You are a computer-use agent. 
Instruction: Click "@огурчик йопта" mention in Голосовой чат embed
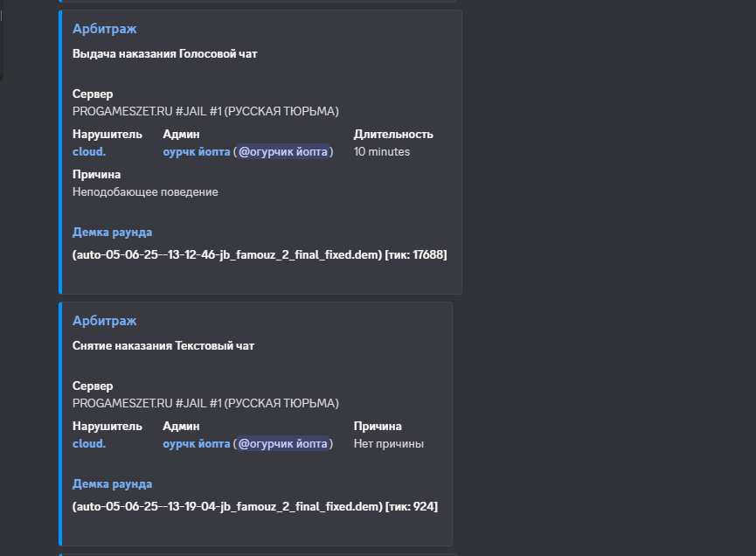tap(284, 151)
